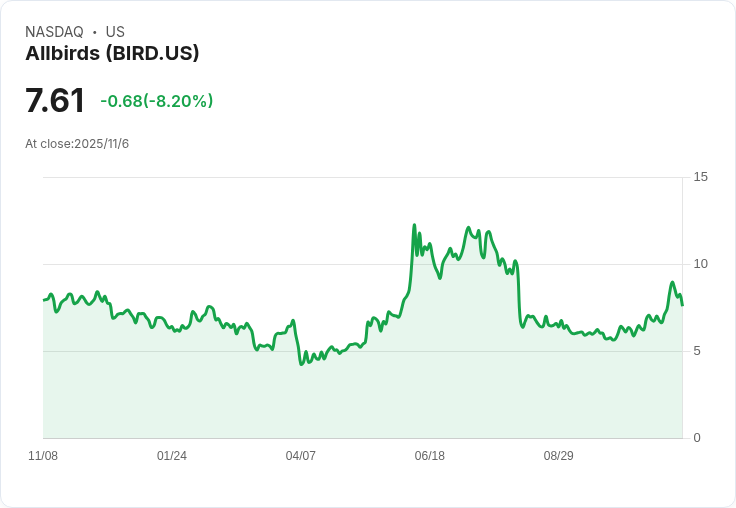This screenshot has height=508, width=736.
Task: Click the highest peak of the price line
Action: tap(414, 225)
